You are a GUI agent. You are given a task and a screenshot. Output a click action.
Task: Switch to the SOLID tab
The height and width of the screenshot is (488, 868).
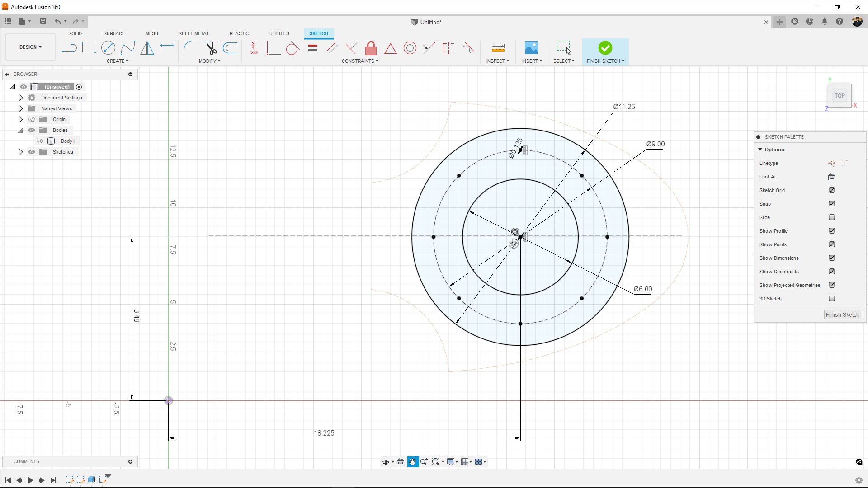[75, 33]
